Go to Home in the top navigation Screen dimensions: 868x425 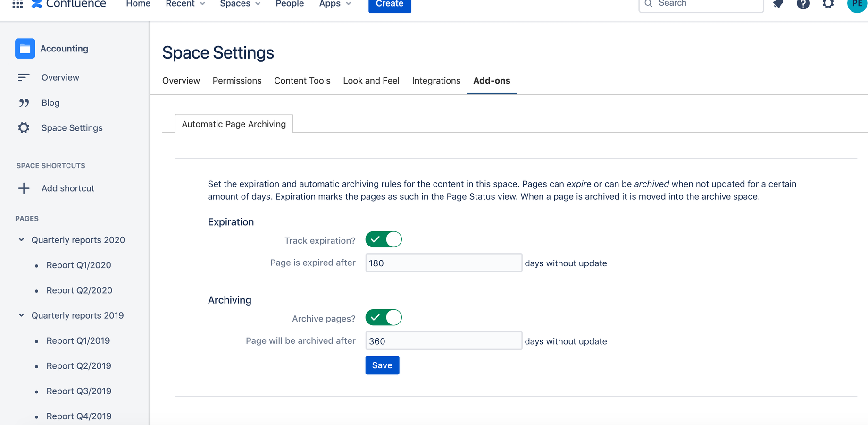pyautogui.click(x=138, y=4)
